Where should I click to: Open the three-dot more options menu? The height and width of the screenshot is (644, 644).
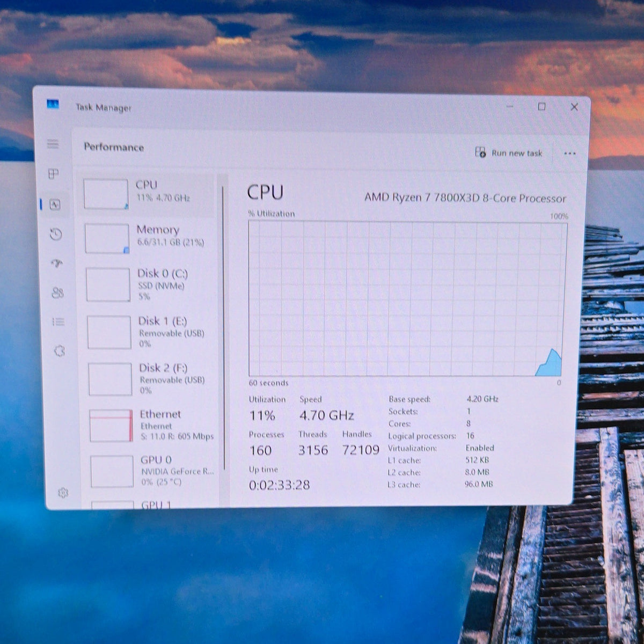(x=570, y=153)
